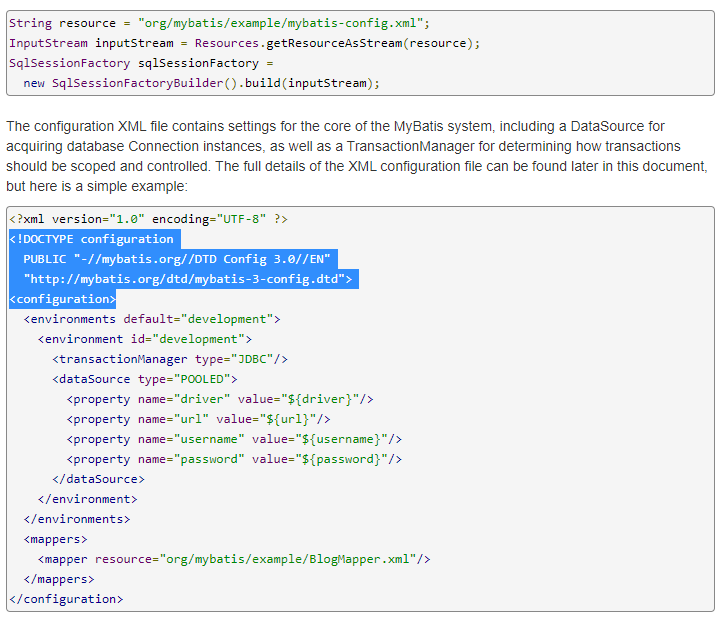Click the '<?xml version="1.0" encoding="UTF-8" ?>' line
Viewport: 718px width, 617px height.
pyautogui.click(x=148, y=219)
